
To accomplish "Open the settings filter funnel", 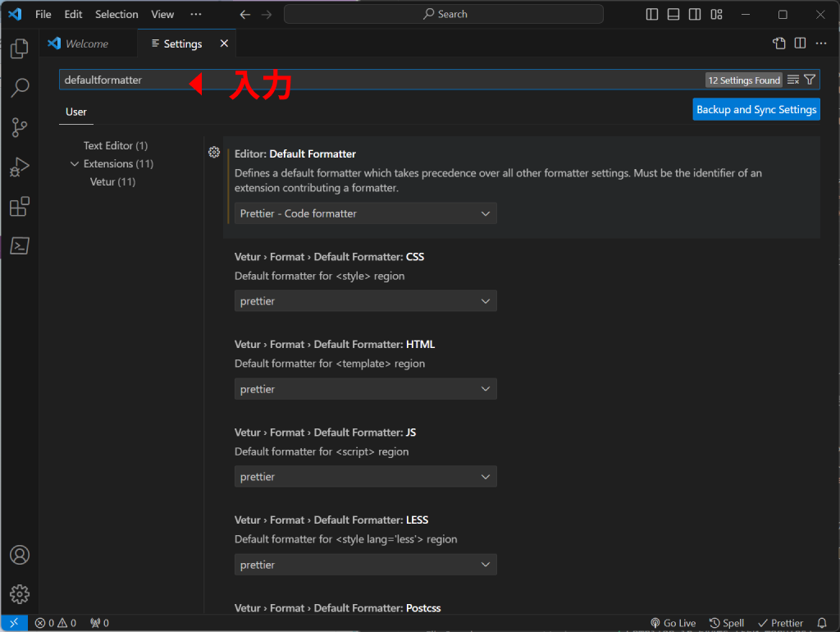I will pyautogui.click(x=810, y=80).
